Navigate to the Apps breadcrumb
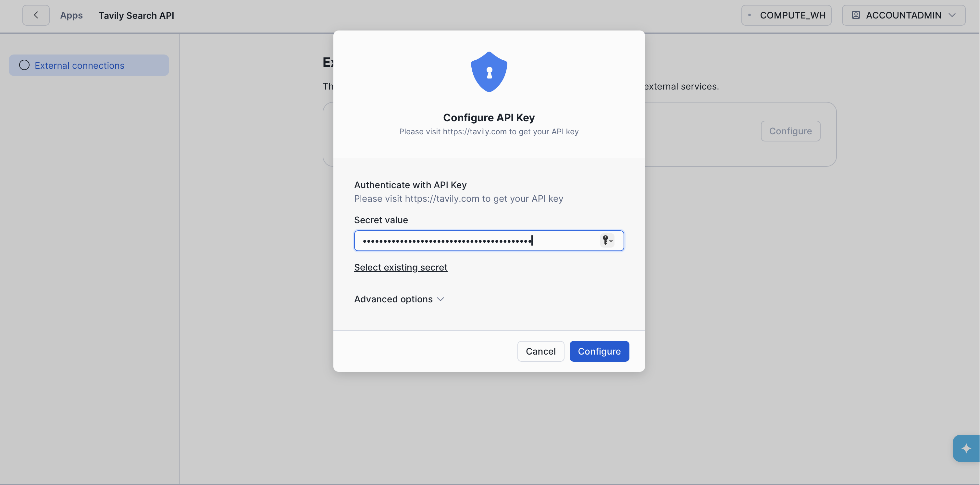980x485 pixels. 71,15
